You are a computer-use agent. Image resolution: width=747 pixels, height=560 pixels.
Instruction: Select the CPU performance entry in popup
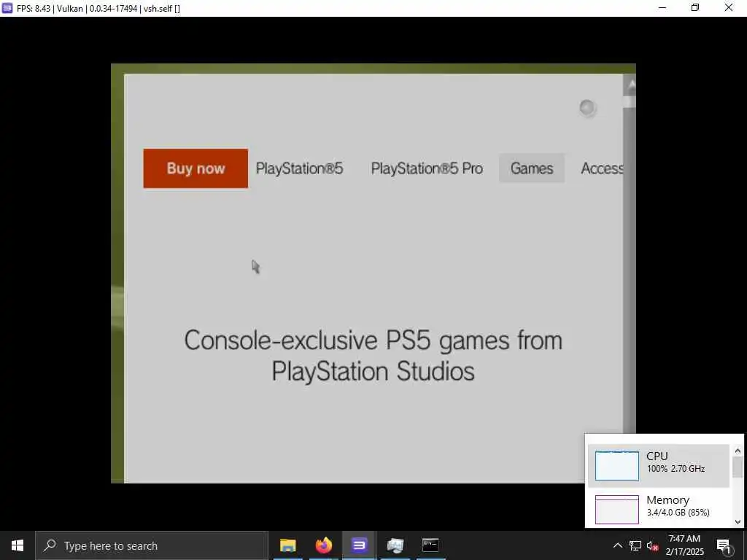(x=659, y=466)
